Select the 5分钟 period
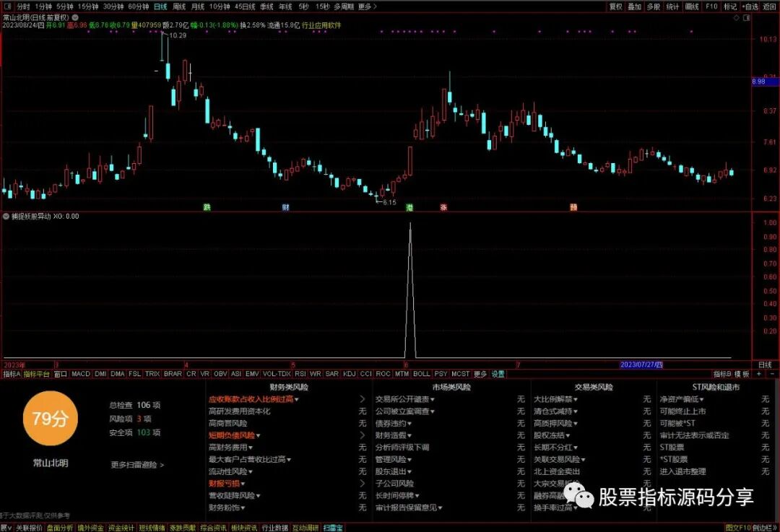Image resolution: width=780 pixels, height=532 pixels. (x=65, y=6)
